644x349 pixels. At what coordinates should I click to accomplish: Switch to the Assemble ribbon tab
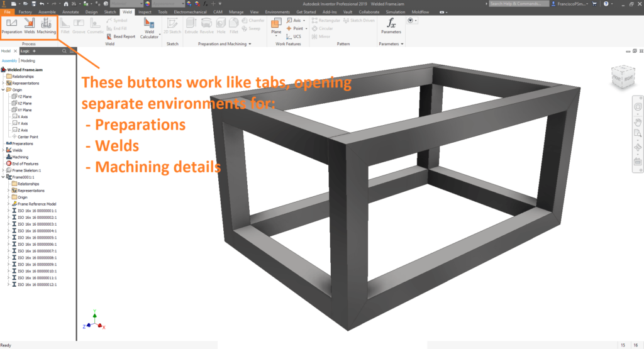point(47,12)
